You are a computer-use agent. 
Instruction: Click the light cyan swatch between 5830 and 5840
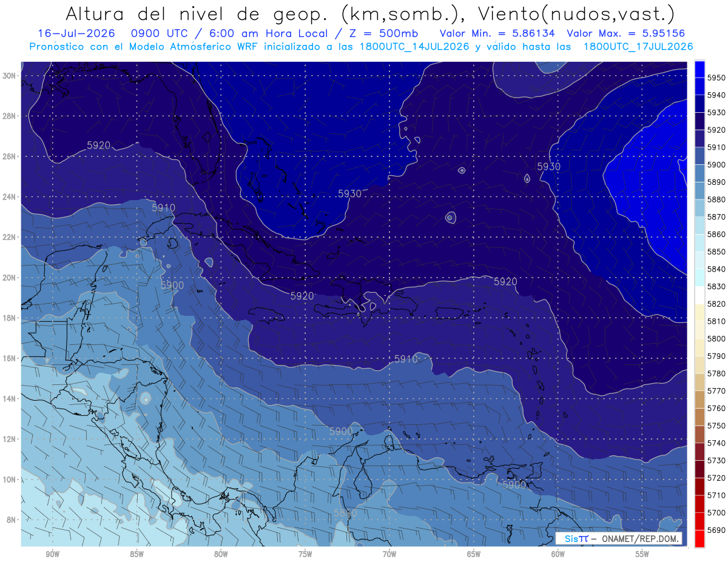point(699,278)
